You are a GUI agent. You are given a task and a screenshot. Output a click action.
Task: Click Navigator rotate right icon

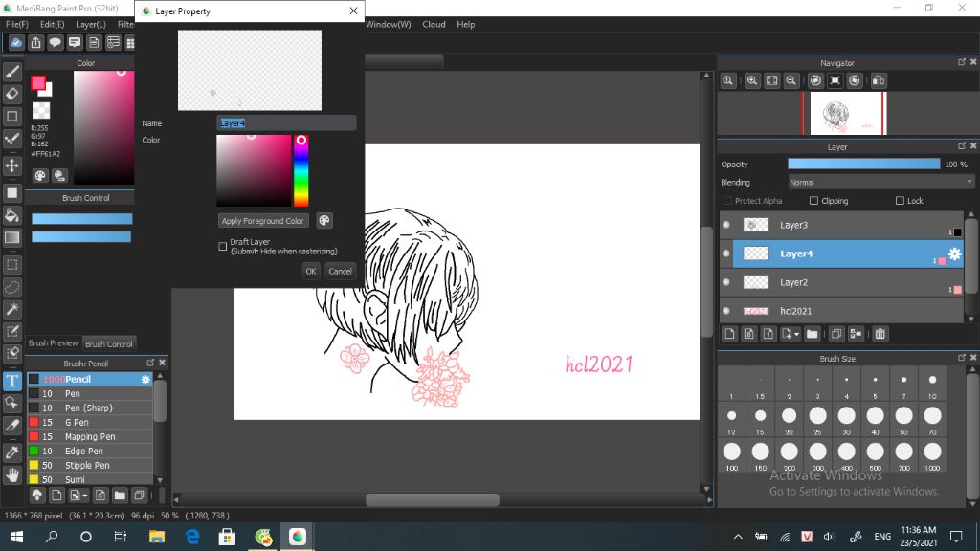pos(855,80)
